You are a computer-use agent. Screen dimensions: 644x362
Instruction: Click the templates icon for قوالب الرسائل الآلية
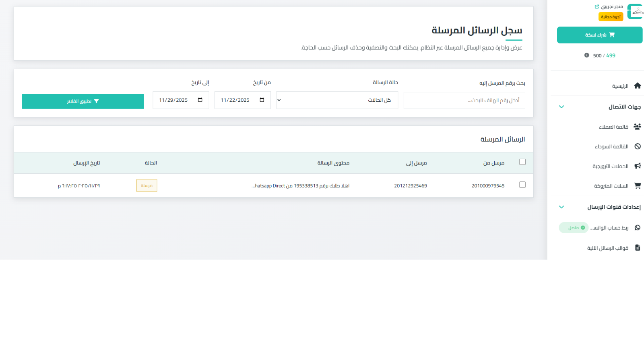click(x=637, y=248)
